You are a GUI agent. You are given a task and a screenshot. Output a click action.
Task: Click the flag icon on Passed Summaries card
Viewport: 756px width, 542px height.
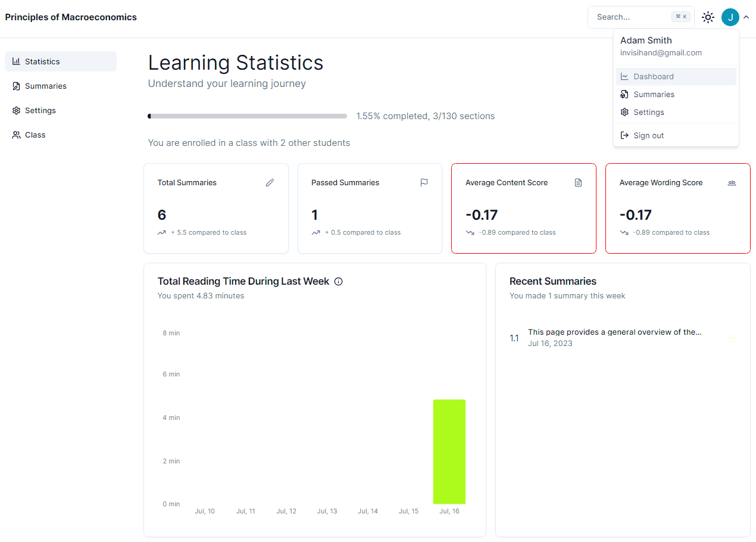pos(424,183)
